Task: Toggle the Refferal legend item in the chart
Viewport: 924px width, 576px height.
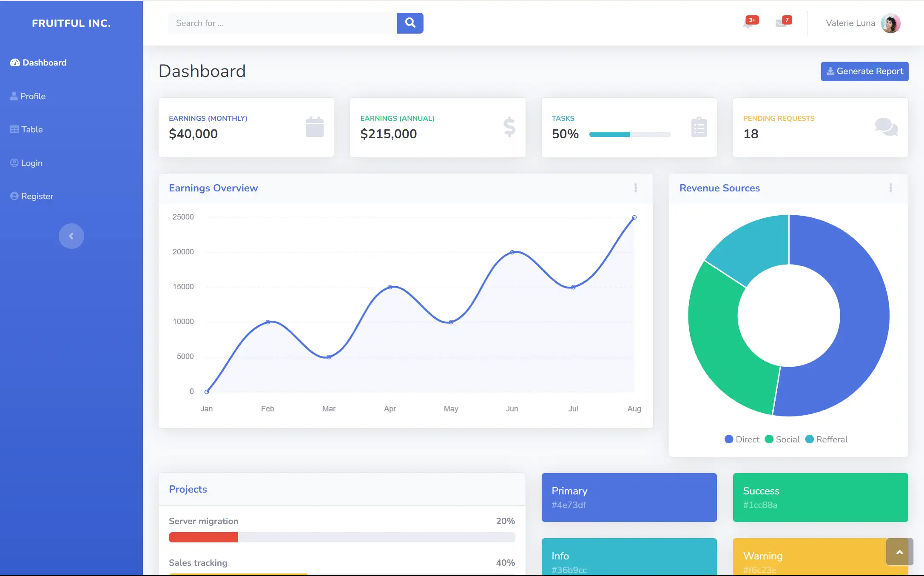Action: (x=827, y=439)
